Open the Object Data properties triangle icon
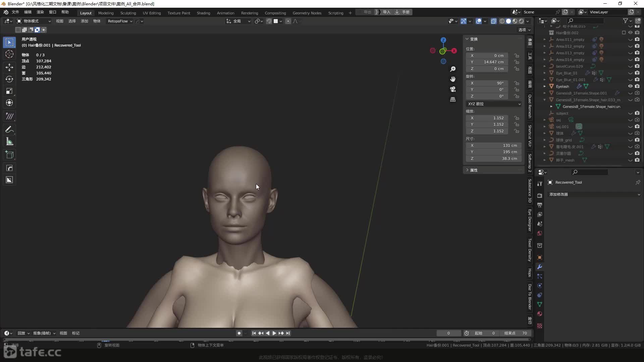Screen dimensions: 644x362 (540, 305)
